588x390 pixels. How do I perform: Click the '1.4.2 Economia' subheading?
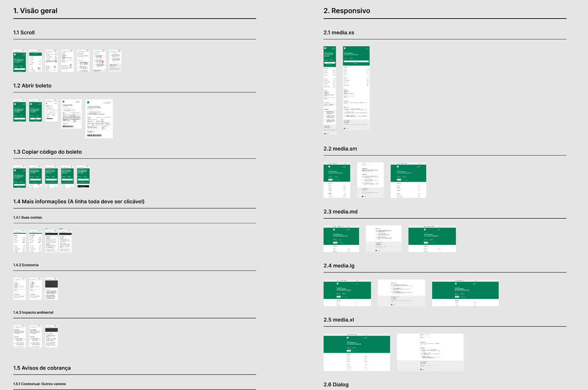[26, 265]
